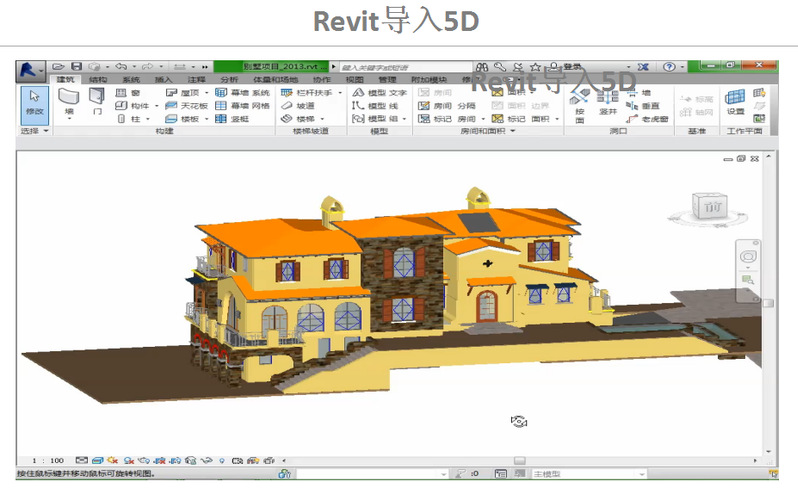Click the 墙 (Wall) tool icon
Viewport: 798px width, 488px height.
(69, 102)
